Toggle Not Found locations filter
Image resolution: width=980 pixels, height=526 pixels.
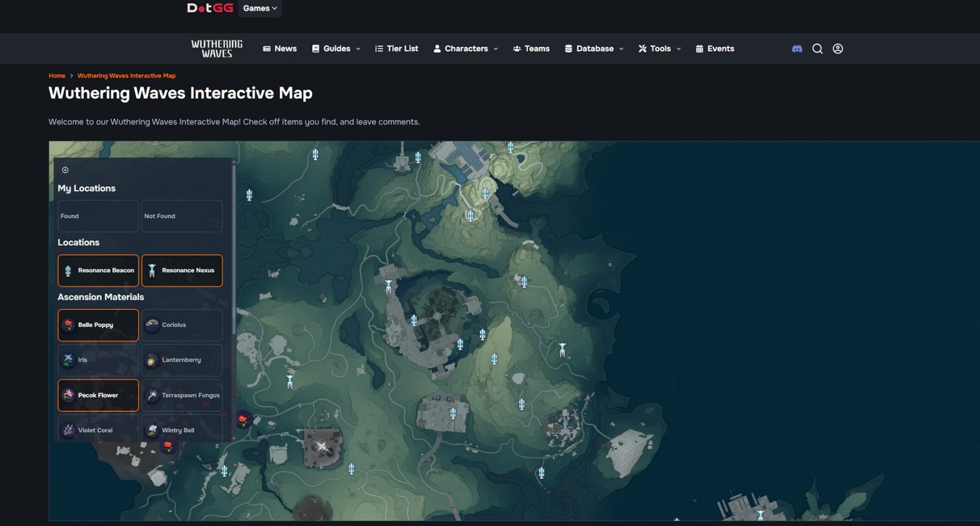[x=182, y=216]
